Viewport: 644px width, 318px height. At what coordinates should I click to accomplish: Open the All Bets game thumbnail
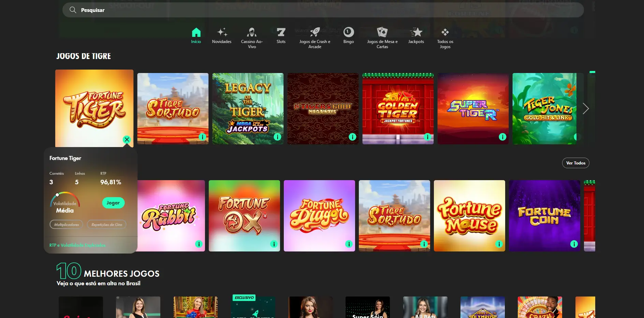pos(425,307)
